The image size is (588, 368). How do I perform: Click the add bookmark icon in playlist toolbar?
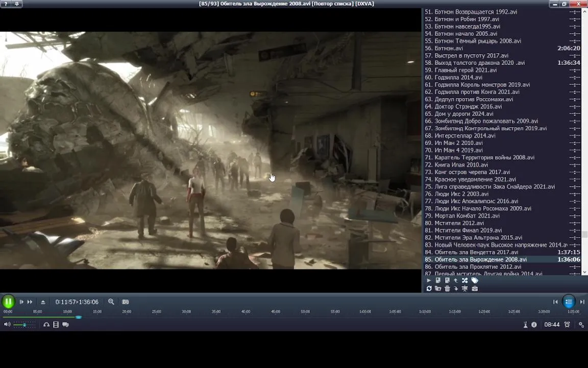click(438, 280)
